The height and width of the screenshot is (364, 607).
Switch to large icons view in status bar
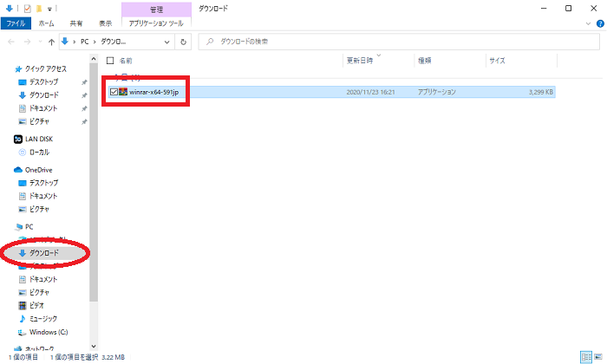[x=598, y=357]
